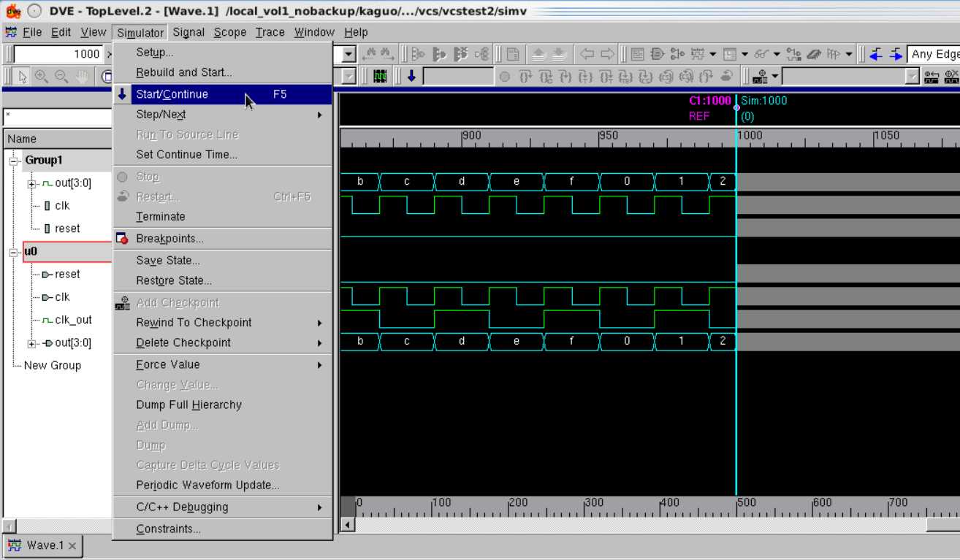
Task: Select the clk_out signal in u0
Action: point(73,320)
